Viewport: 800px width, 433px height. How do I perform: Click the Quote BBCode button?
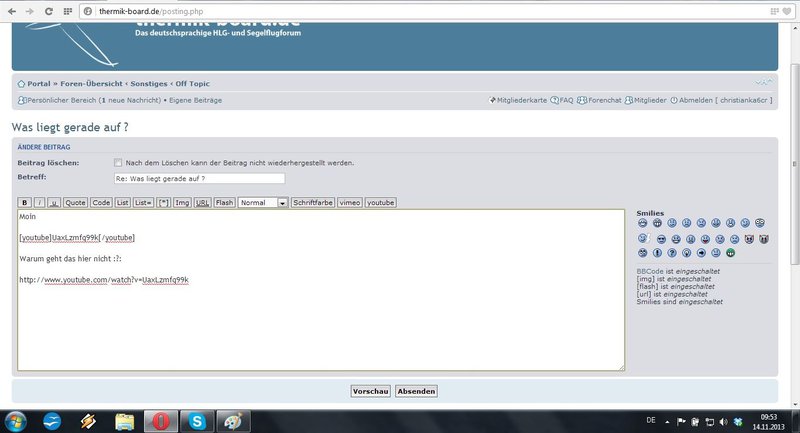point(75,202)
